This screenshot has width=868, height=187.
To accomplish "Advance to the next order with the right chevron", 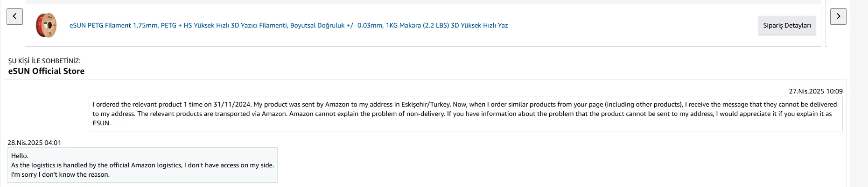I will coord(838,16).
